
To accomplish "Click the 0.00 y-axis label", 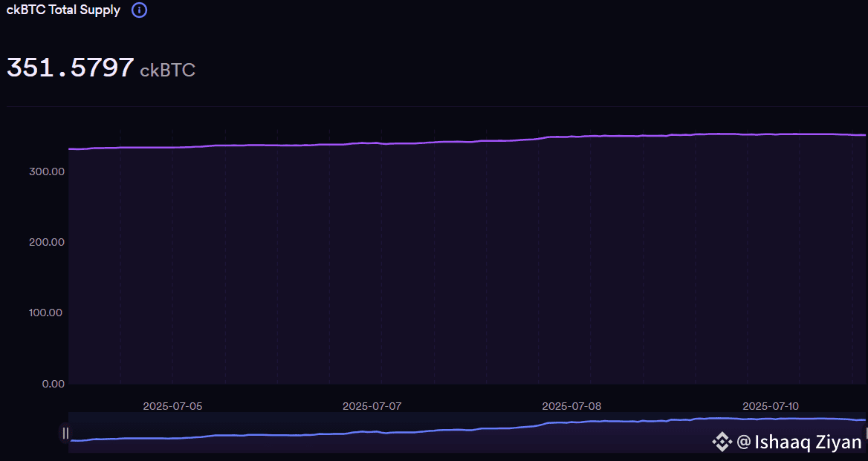I will click(x=54, y=384).
